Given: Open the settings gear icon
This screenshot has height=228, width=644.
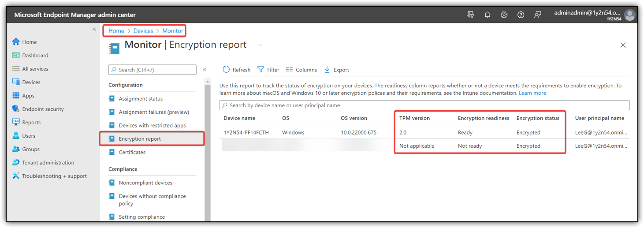Looking at the screenshot, I should pos(504,15).
